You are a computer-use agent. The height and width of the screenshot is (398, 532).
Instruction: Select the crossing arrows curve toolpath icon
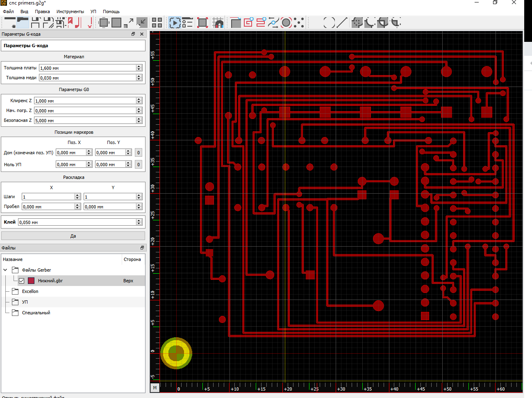[273, 23]
